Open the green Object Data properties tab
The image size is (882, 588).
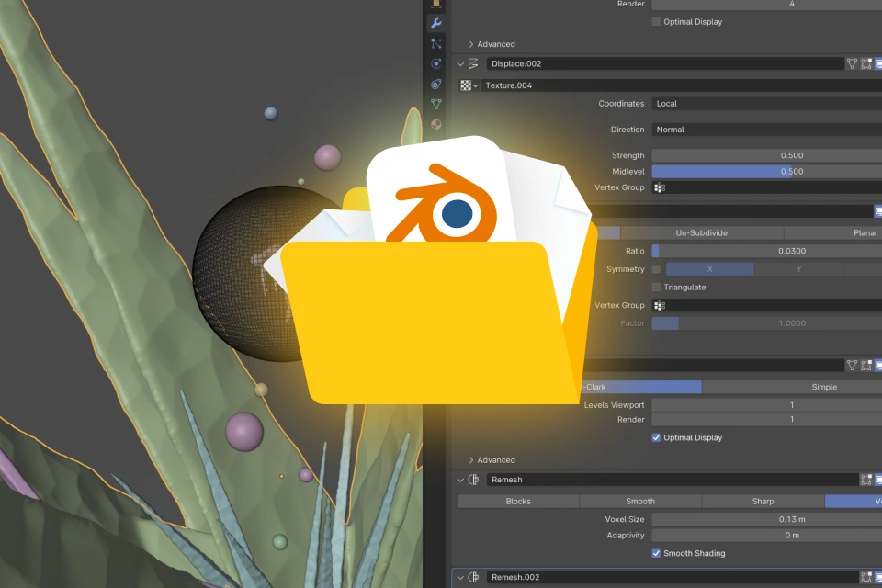point(435,104)
